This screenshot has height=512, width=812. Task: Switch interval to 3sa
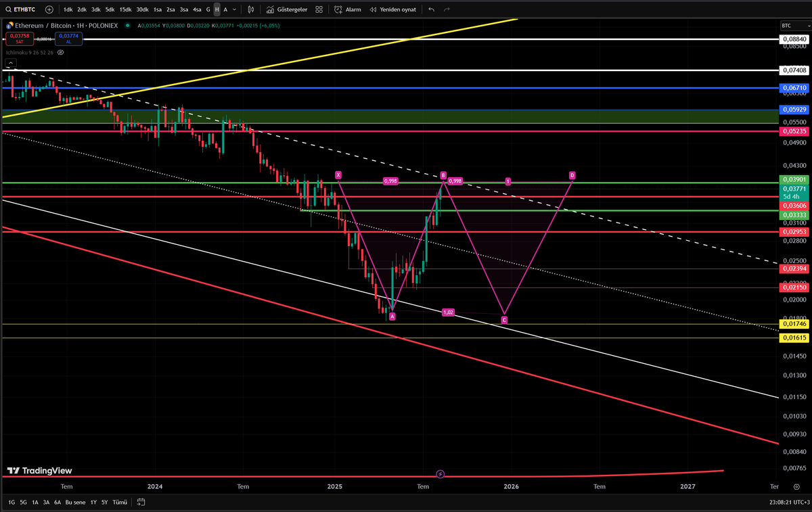click(x=184, y=10)
